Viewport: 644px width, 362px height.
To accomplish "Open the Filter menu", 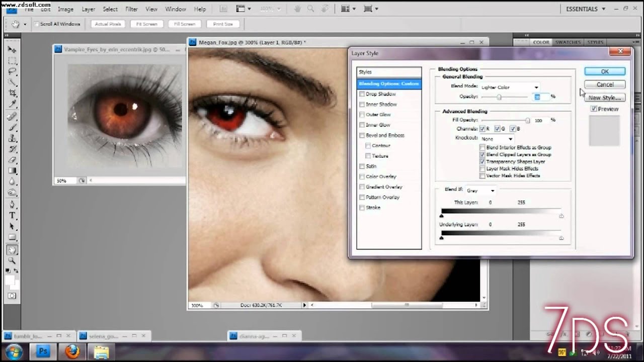I will (x=131, y=9).
